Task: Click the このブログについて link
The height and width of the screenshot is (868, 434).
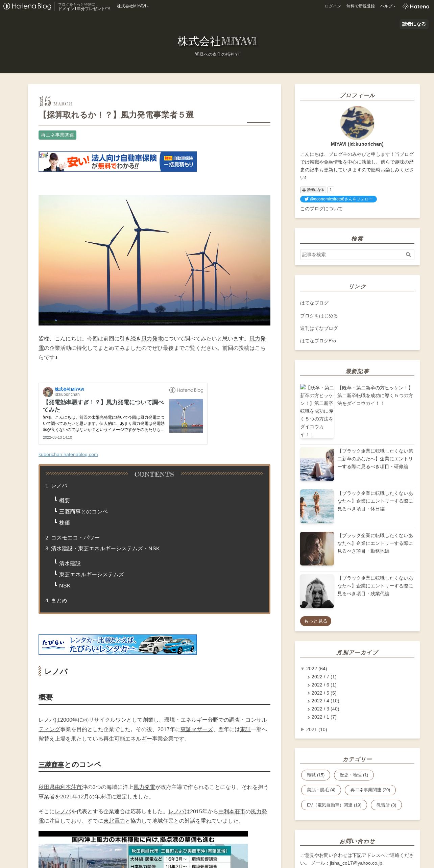Action: pos(321,209)
